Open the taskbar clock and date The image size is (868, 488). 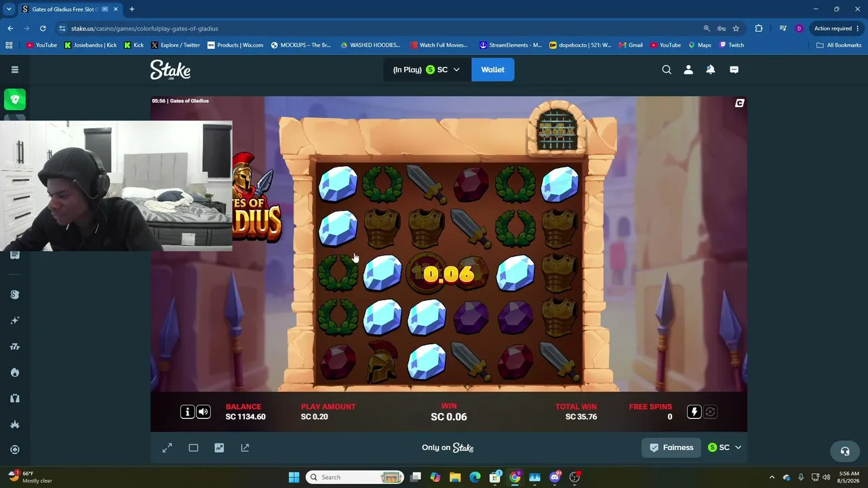[848, 477]
